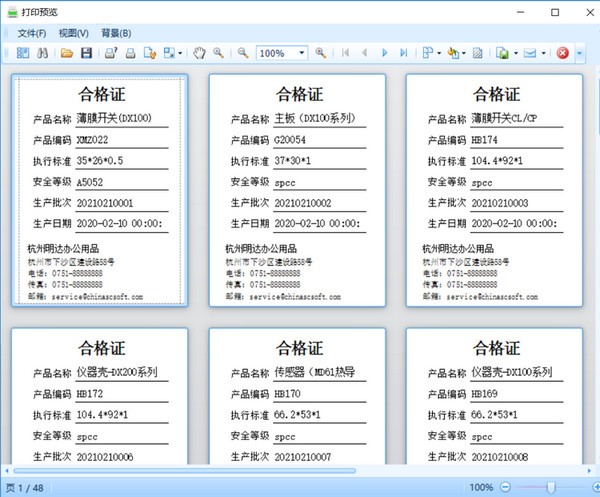Click page indicator 页 1 / 48
Viewport: 600px width, 497px height.
(x=24, y=488)
